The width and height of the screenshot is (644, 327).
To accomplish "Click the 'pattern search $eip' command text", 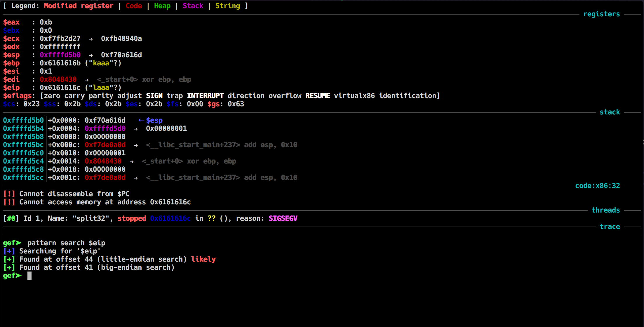I will [66, 243].
